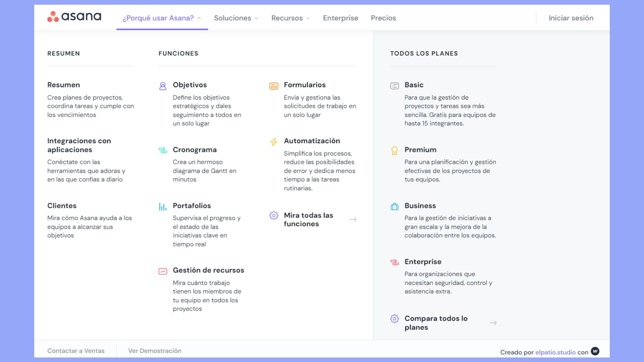Click the Objetivos person icon
This screenshot has width=644, height=362.
(x=163, y=86)
